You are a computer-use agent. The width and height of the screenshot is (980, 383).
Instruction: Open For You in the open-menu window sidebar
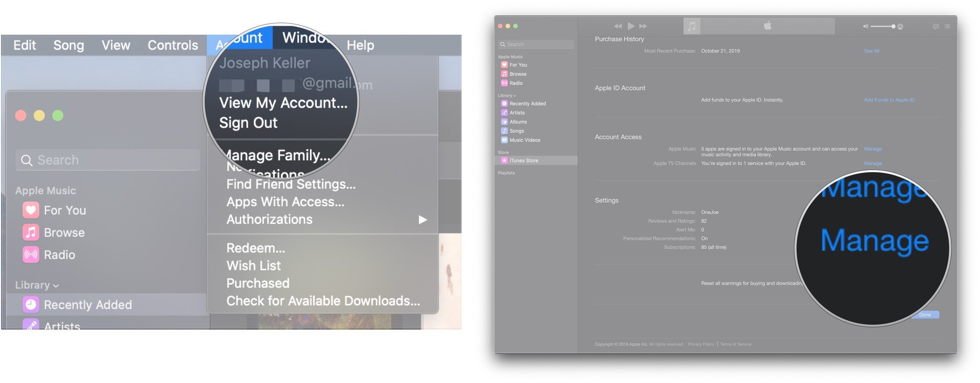[54, 210]
